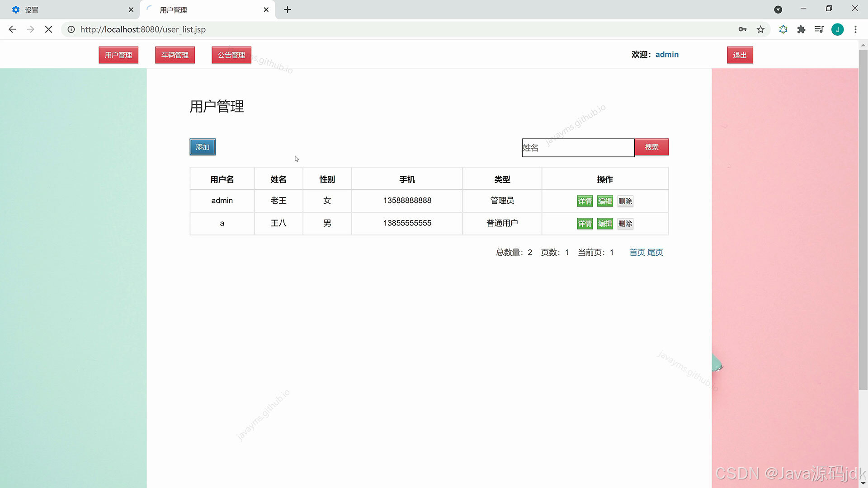The height and width of the screenshot is (488, 868).
Task: Click the 总数量: 2 text
Action: click(x=514, y=253)
